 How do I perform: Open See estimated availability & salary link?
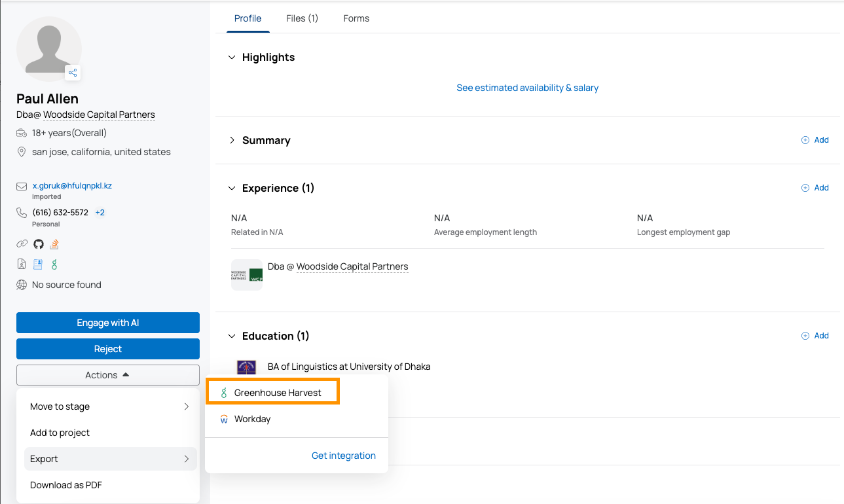pyautogui.click(x=528, y=88)
